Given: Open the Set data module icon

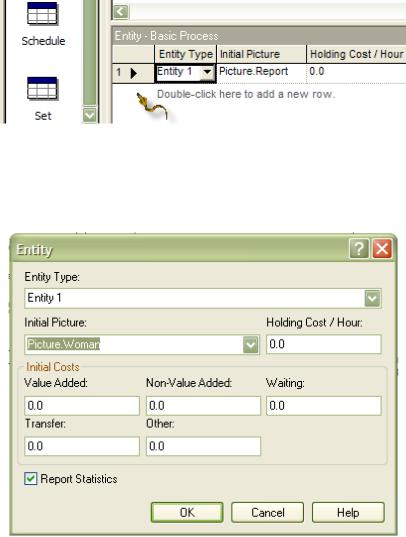Looking at the screenshot, I should [42, 89].
